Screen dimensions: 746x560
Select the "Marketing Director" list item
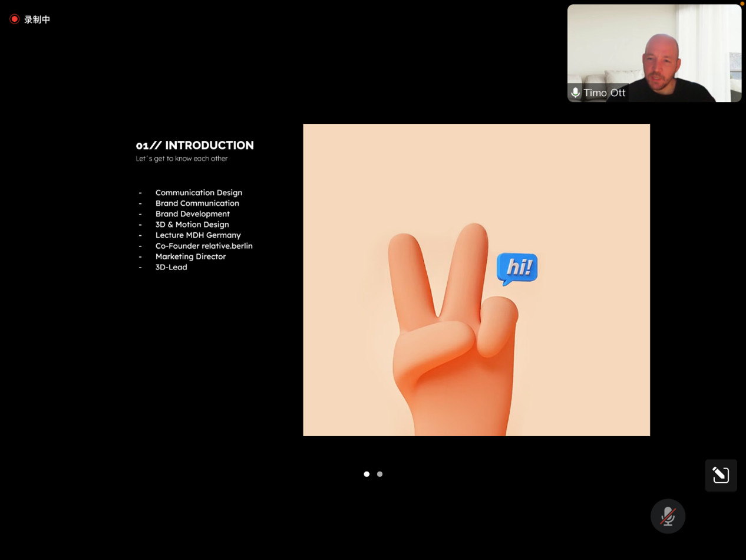(190, 256)
